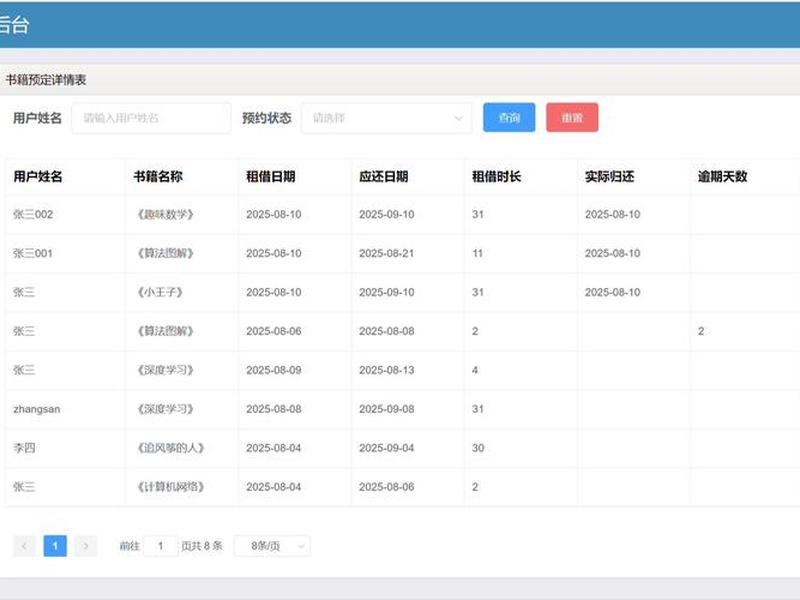Click due date 2025-08-13
The image size is (800, 600).
[x=387, y=370]
